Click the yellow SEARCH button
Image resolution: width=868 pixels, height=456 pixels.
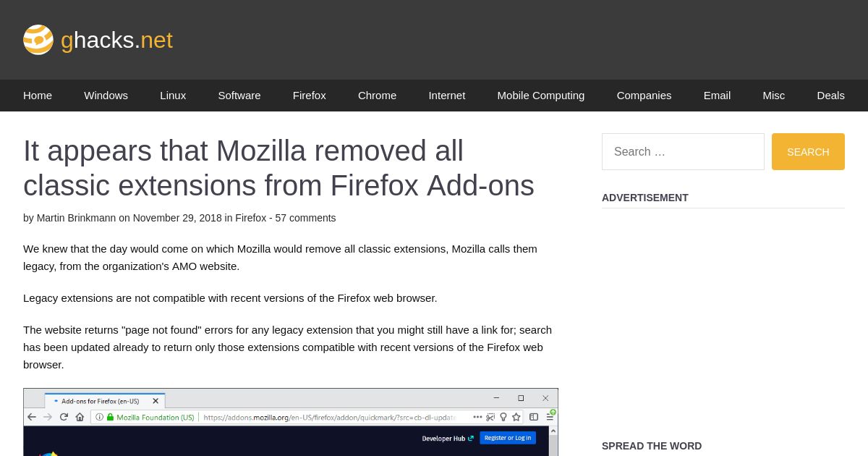[808, 152]
